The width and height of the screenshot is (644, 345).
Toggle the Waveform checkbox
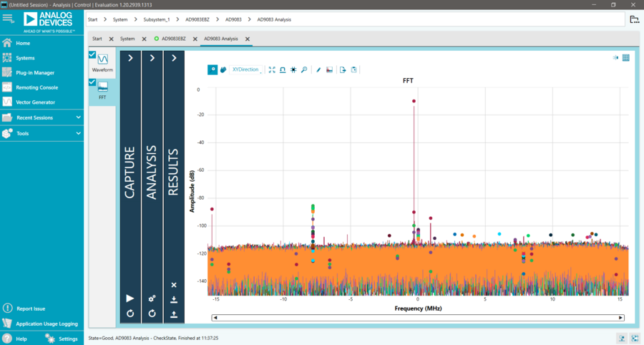tap(92, 54)
